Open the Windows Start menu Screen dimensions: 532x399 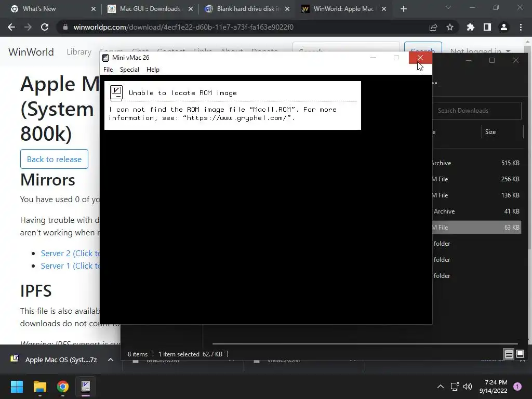tap(17, 387)
